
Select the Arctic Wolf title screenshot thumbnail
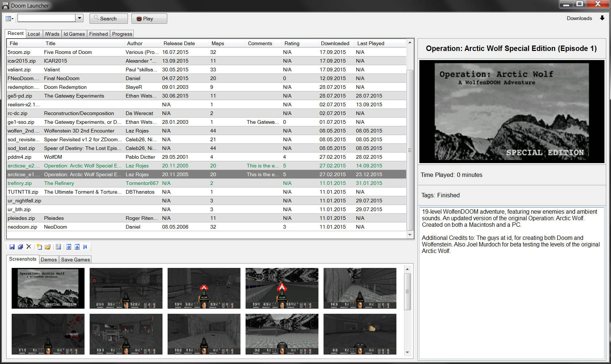tap(48, 288)
